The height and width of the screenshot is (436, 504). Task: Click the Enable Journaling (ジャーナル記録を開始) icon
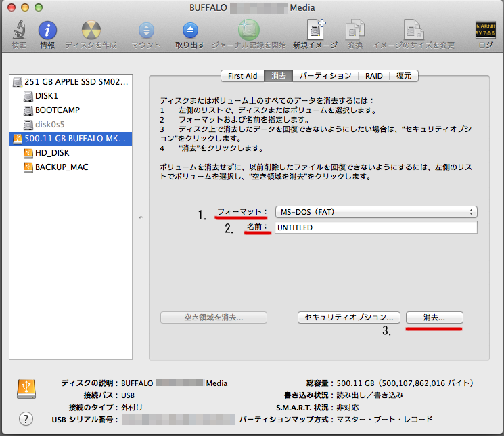249,30
